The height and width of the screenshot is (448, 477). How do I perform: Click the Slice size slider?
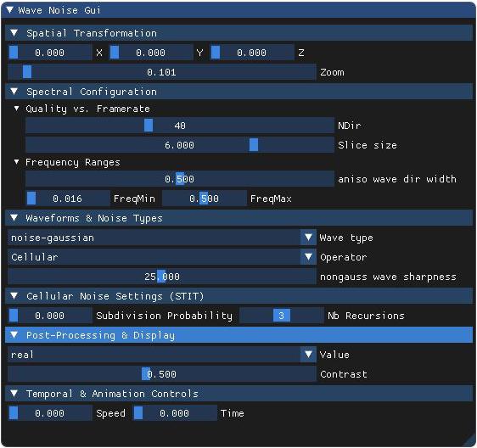click(x=180, y=145)
